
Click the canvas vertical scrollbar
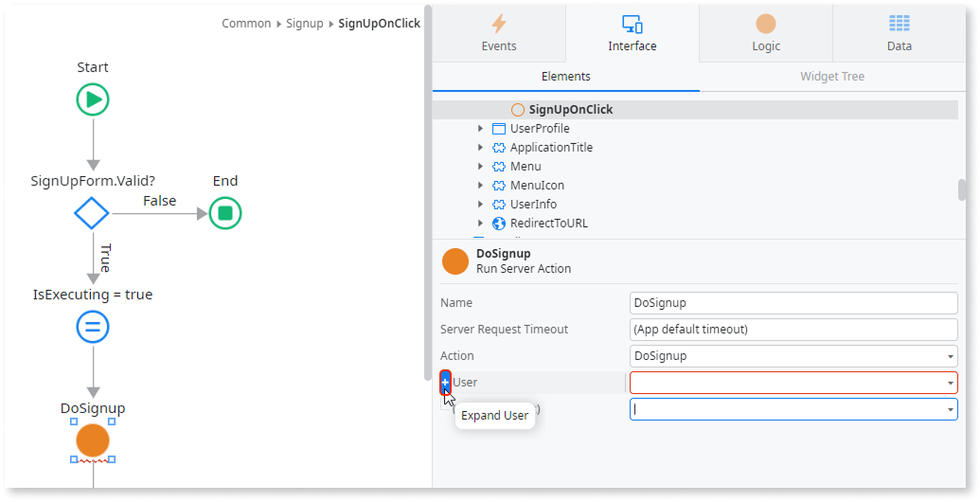(x=428, y=193)
